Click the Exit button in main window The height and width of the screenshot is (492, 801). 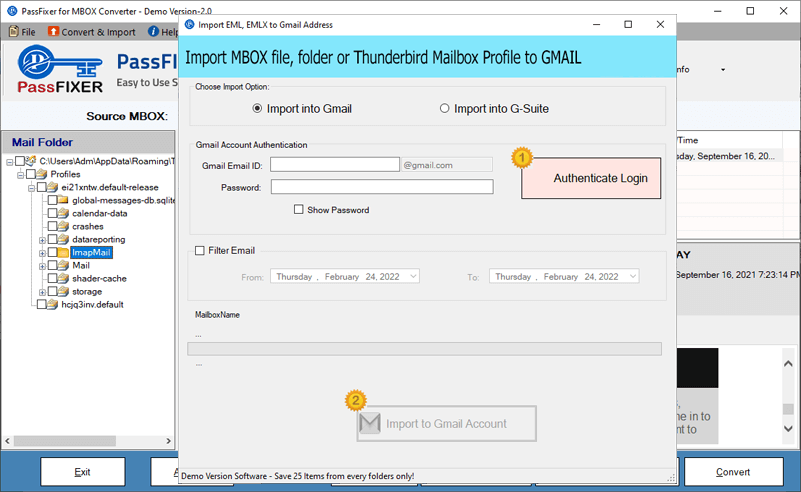pyautogui.click(x=83, y=472)
